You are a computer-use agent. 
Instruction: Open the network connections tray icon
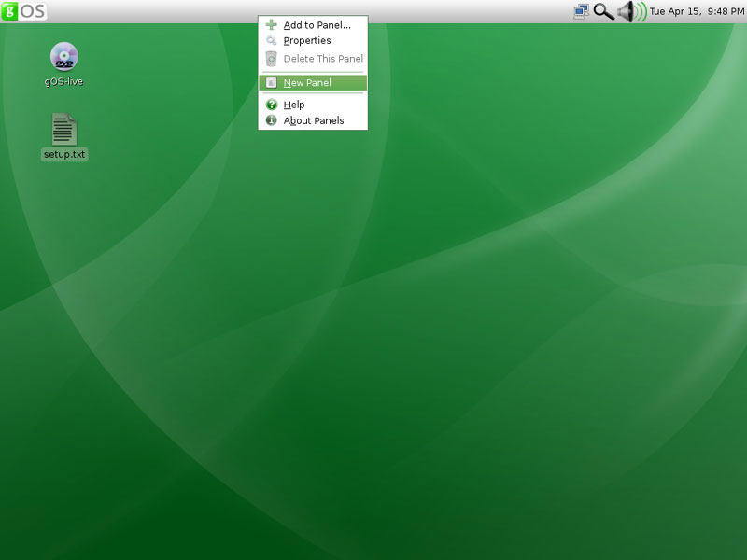coord(581,11)
